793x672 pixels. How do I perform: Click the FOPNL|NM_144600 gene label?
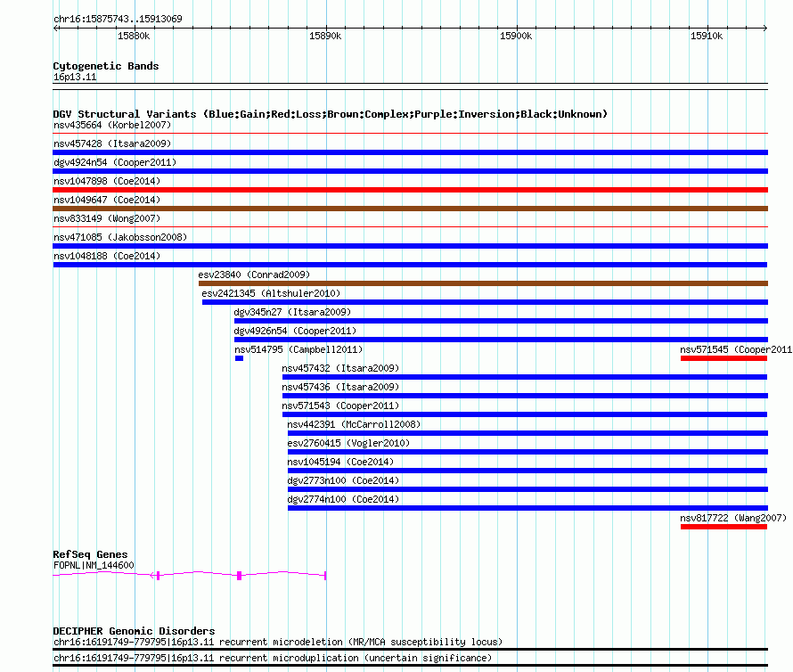(x=94, y=565)
